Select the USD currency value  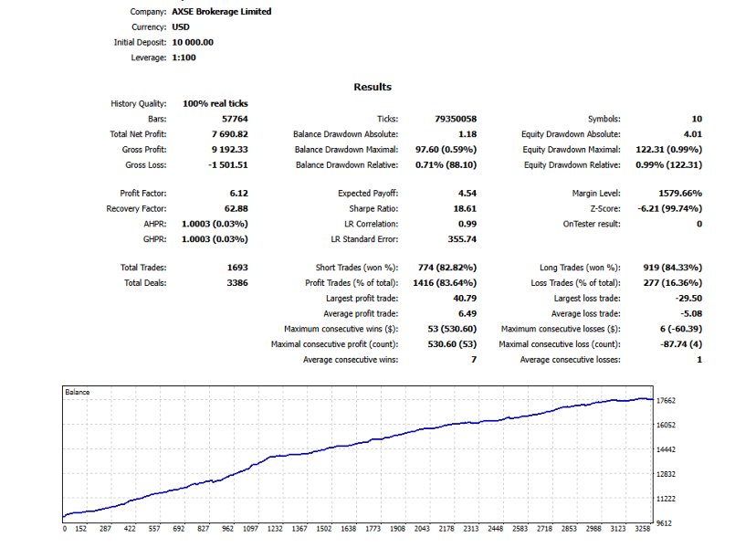[181, 27]
